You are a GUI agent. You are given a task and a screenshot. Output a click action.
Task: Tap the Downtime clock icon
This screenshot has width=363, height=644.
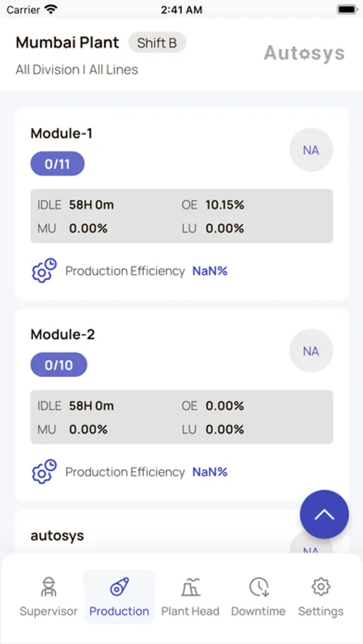(258, 587)
